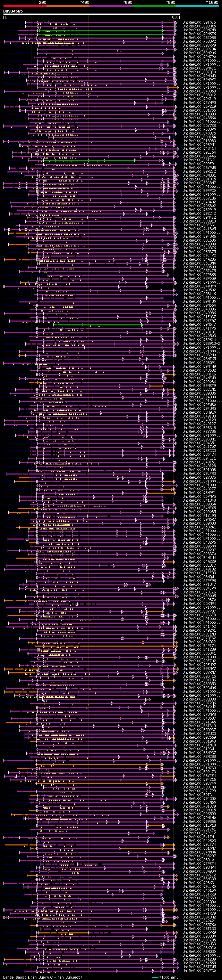Select hit UniRef100_A7P868

pyautogui.click(x=199, y=275)
